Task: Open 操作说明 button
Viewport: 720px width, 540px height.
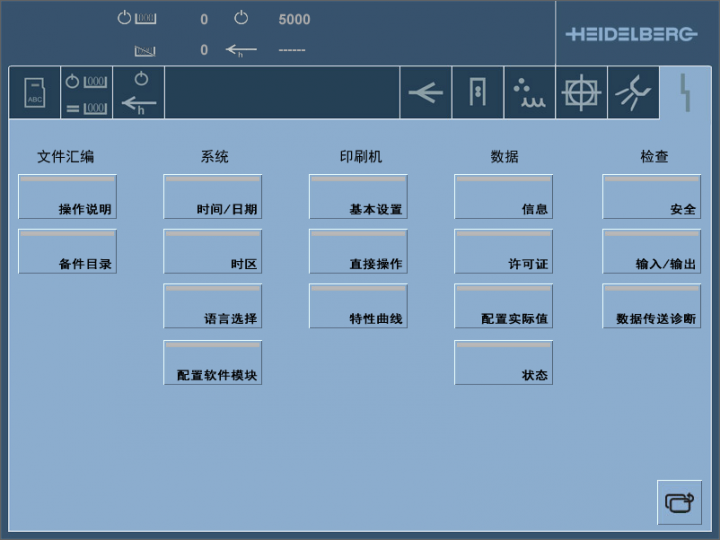Action: coord(68,197)
